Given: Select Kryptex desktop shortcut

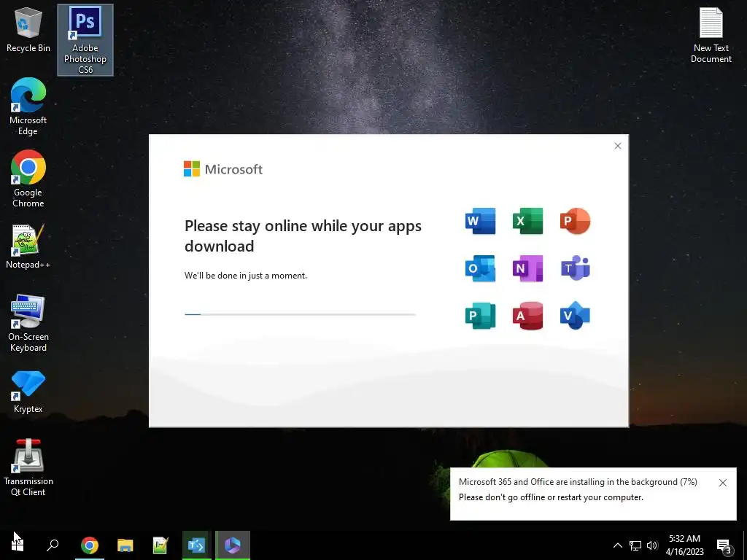Looking at the screenshot, I should [28, 392].
